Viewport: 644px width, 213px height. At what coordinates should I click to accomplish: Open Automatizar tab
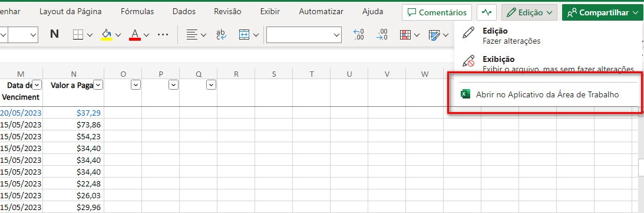coord(321,12)
